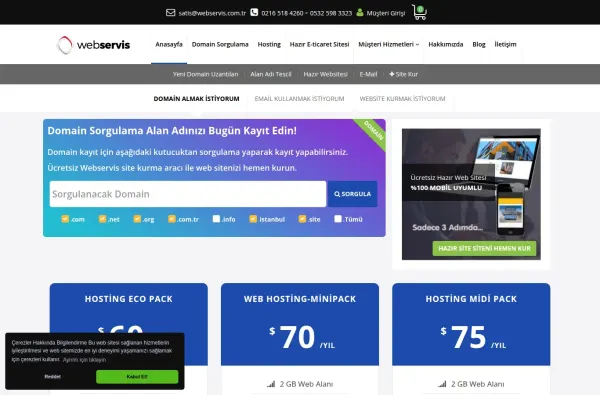The width and height of the screenshot is (600, 395).
Task: Toggle the .org checkbox
Action: [137, 219]
